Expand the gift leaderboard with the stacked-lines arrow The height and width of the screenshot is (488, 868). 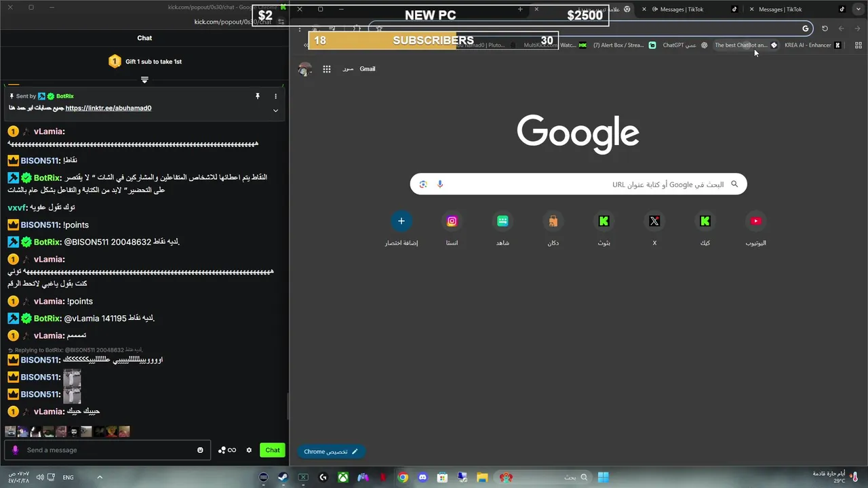click(x=144, y=80)
